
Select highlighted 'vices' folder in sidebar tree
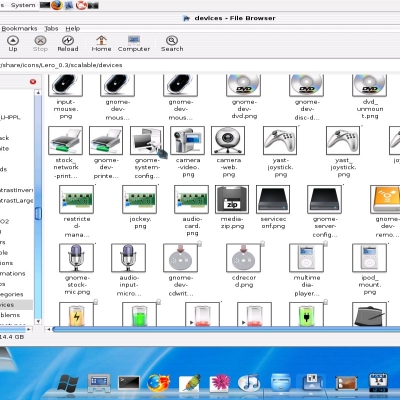[16, 305]
